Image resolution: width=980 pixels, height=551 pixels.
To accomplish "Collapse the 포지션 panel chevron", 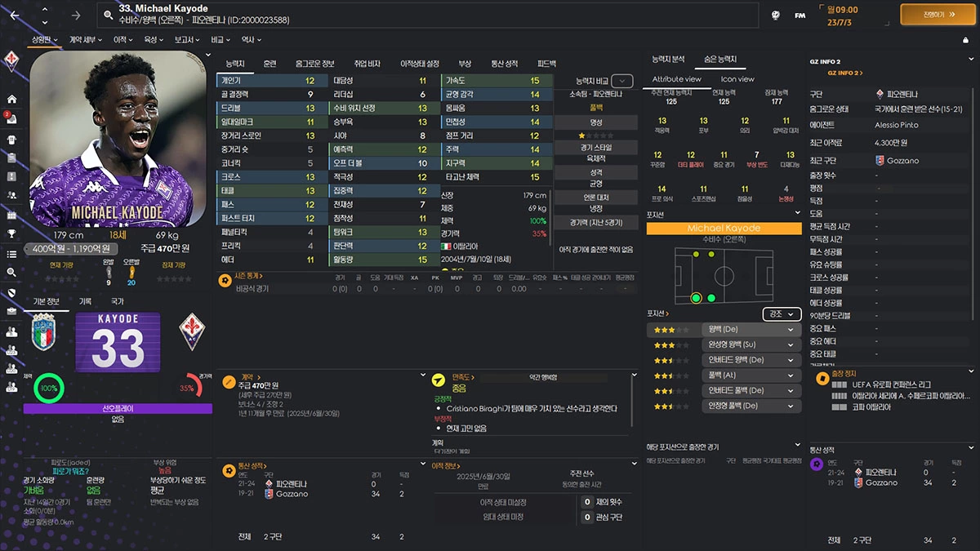I will click(799, 215).
